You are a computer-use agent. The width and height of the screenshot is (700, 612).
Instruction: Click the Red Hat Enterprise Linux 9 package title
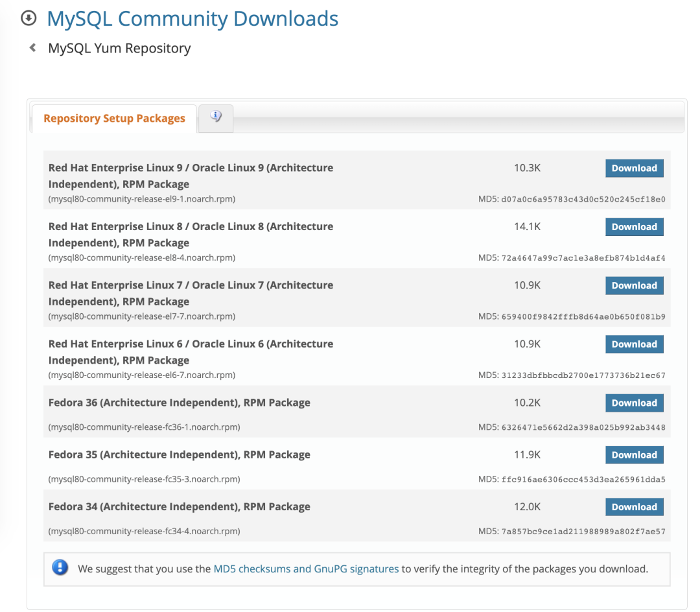[191, 176]
